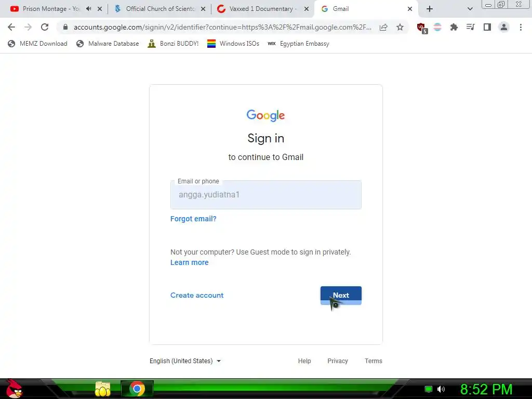Select Chrome on the taskbar
The height and width of the screenshot is (399, 532).
coord(137,389)
